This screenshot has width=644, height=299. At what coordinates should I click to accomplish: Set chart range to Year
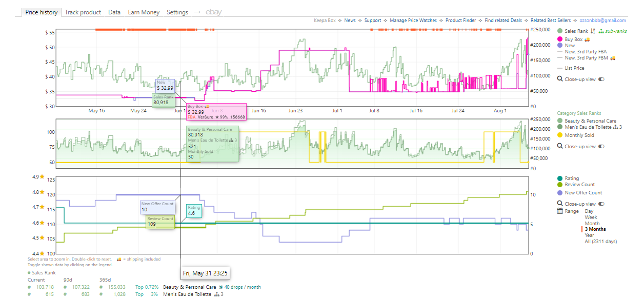coord(590,235)
